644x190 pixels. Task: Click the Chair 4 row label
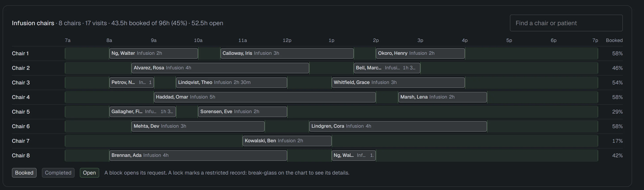21,97
